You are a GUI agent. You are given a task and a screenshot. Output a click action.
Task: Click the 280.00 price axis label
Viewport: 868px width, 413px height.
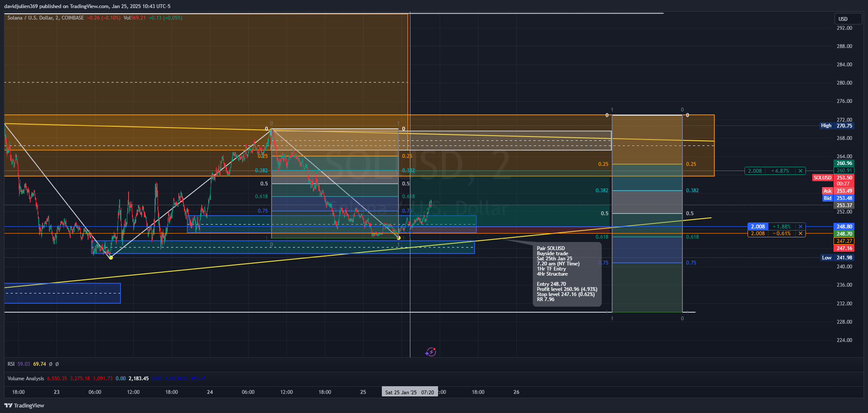pyautogui.click(x=845, y=83)
